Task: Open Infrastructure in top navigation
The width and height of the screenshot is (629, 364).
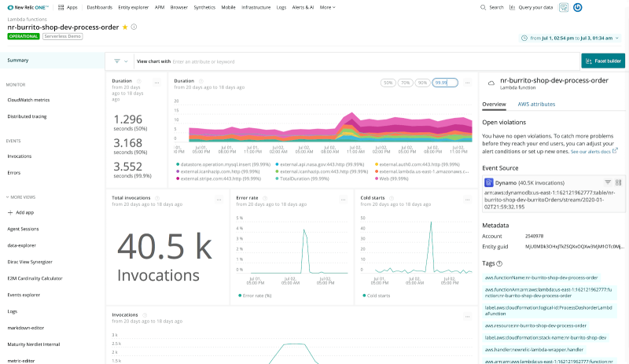Action: (256, 7)
